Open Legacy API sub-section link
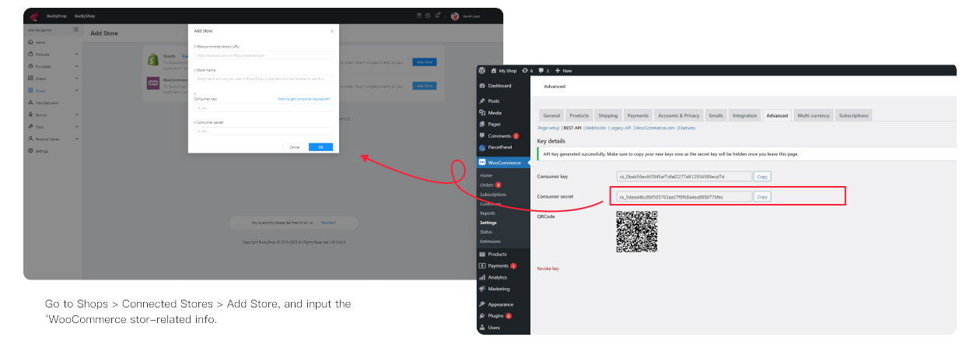 621,128
